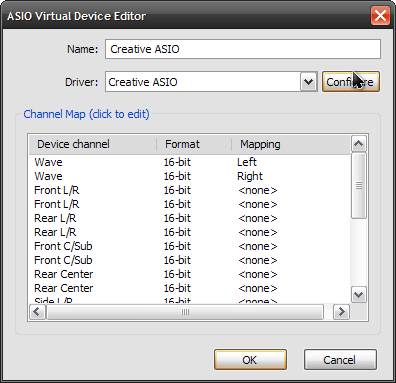Viewport: 396px width, 383px height.
Task: Click the vertical scrollbar thumb
Action: (359, 186)
